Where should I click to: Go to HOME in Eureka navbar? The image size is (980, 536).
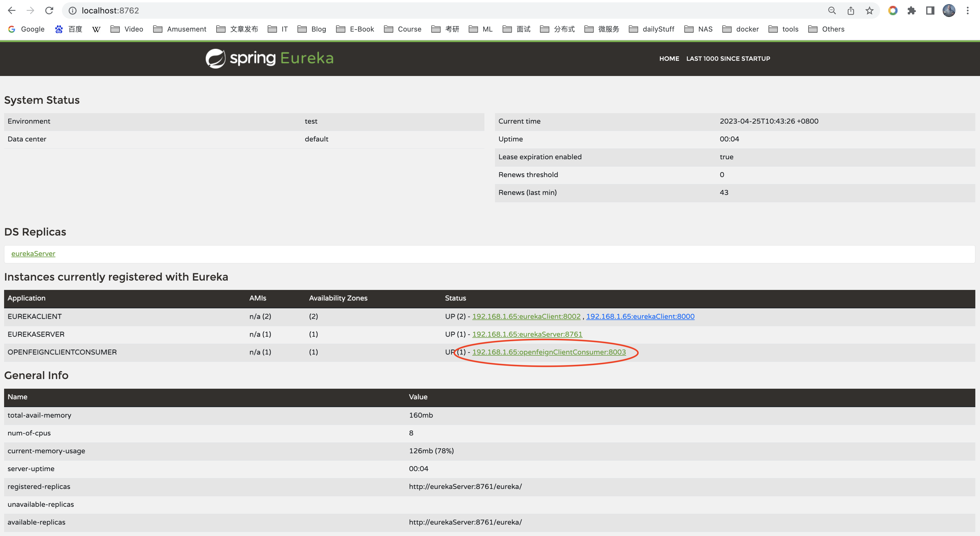[669, 58]
